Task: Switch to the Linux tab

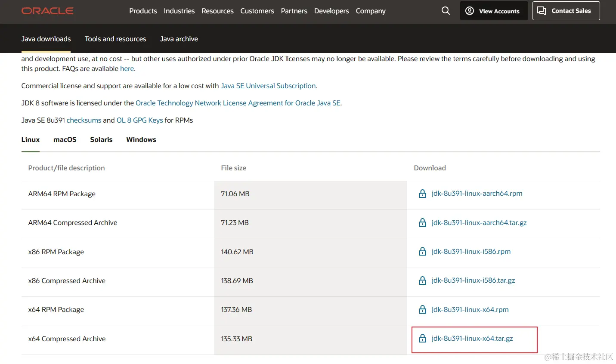Action: click(x=31, y=139)
